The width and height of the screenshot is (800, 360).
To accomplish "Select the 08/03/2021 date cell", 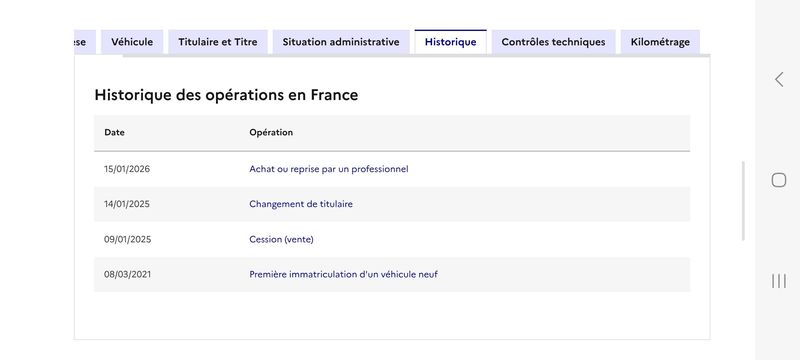I will click(128, 274).
